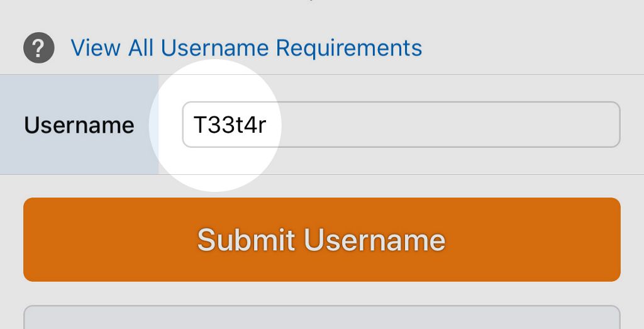
Task: Follow the blue username requirements hyperlink
Action: pyautogui.click(x=246, y=48)
